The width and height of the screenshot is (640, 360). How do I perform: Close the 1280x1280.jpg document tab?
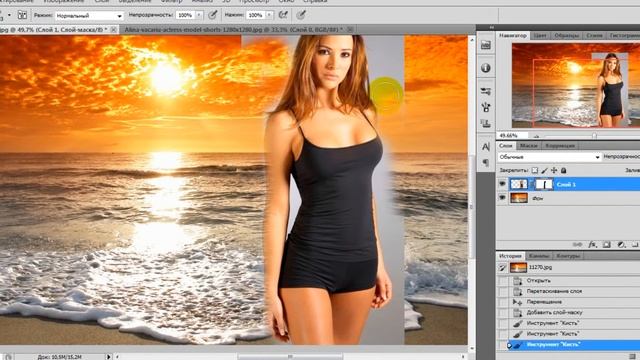[x=350, y=30]
